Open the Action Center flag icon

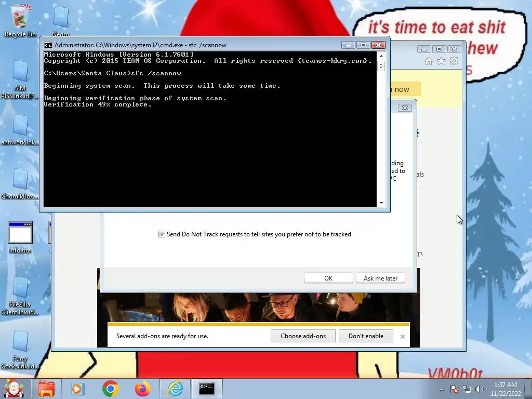point(455,389)
